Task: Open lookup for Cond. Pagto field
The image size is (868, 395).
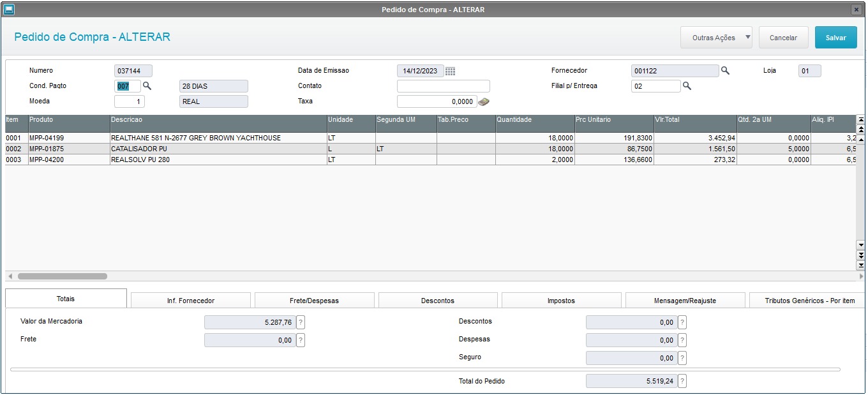Action: pyautogui.click(x=147, y=86)
